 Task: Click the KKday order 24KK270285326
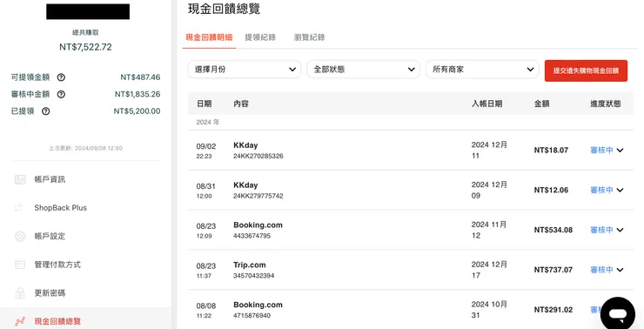258,156
